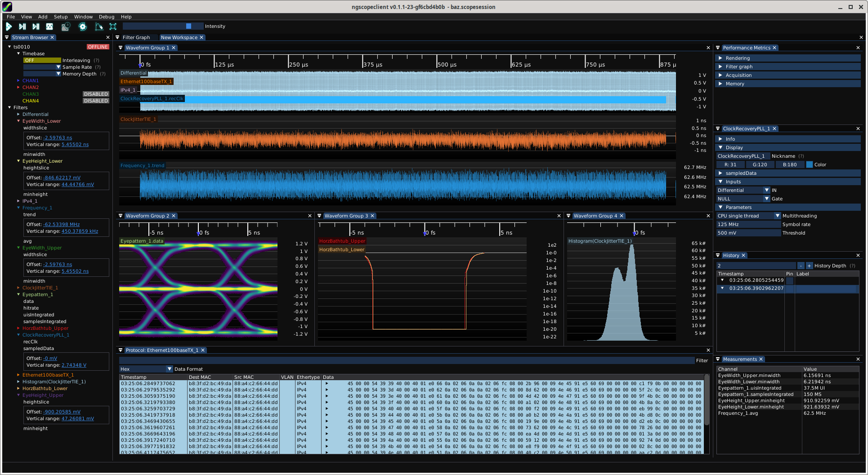
Task: Decrease history depth with the minus button
Action: click(801, 266)
